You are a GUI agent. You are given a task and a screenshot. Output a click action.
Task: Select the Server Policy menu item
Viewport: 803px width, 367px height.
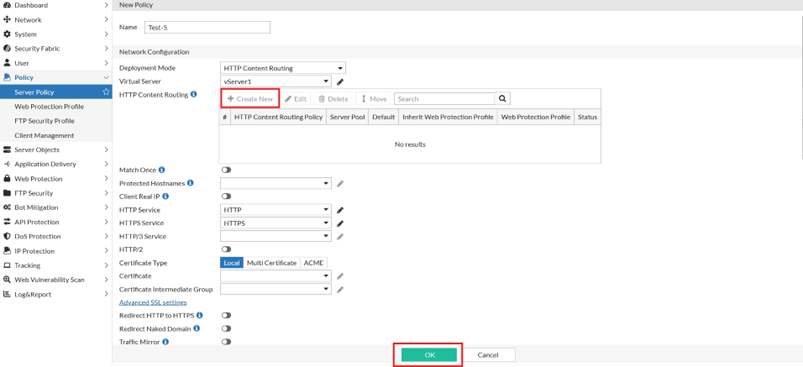[56, 92]
